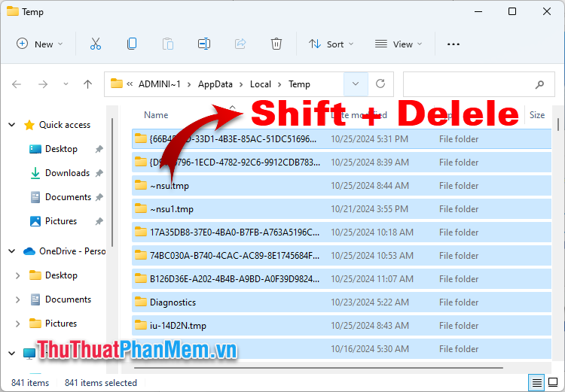Refresh the Temp folder view
The image size is (565, 392).
pos(380,84)
